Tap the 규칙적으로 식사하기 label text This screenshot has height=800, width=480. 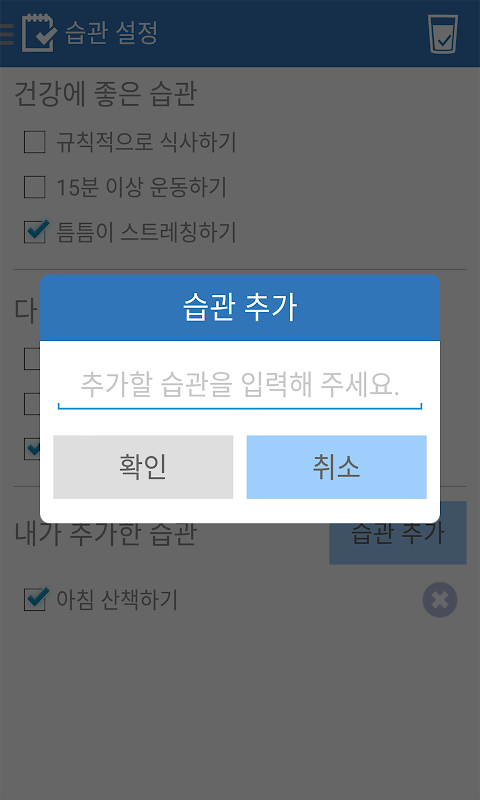(x=146, y=142)
